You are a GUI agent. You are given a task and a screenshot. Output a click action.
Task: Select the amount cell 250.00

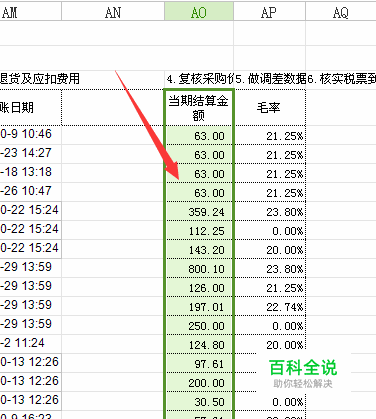199,326
